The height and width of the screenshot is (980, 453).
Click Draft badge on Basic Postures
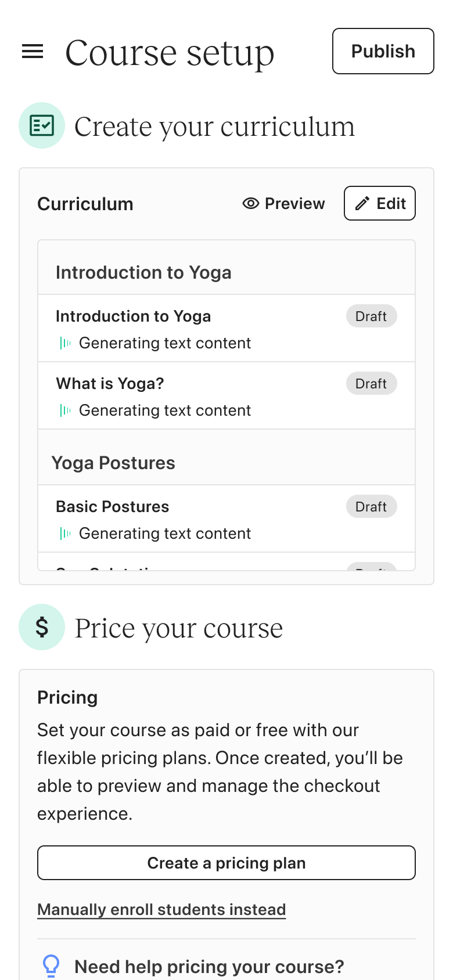click(371, 507)
